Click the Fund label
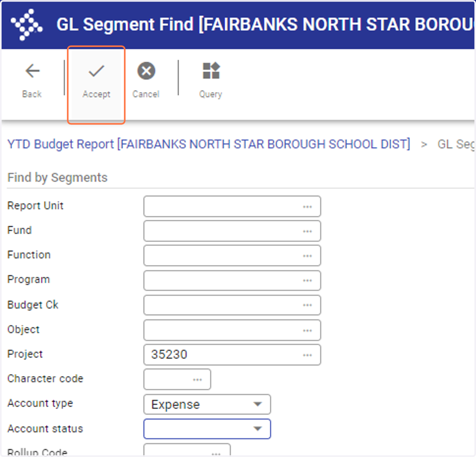The image size is (476, 457). click(19, 230)
